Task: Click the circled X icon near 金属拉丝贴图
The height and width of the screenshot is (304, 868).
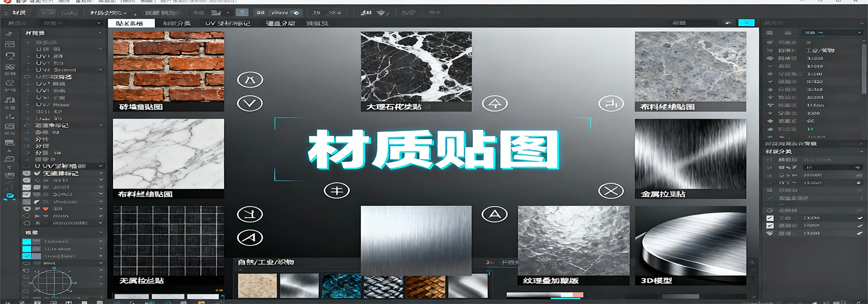Action: tap(611, 191)
